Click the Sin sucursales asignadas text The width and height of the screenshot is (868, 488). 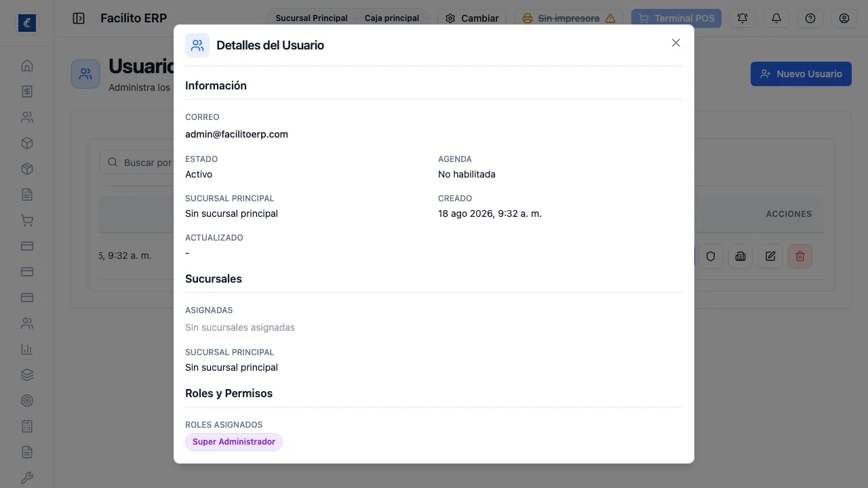click(240, 327)
